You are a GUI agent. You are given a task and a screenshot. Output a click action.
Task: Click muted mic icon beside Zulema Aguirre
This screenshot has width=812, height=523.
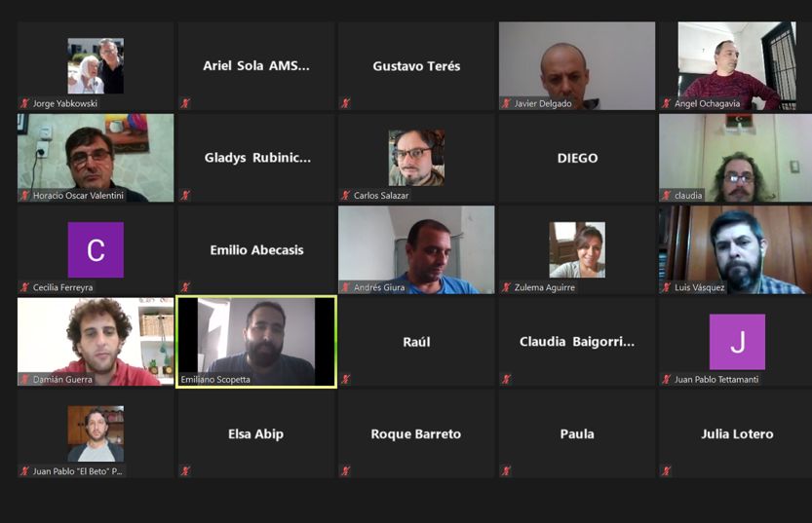click(x=506, y=287)
